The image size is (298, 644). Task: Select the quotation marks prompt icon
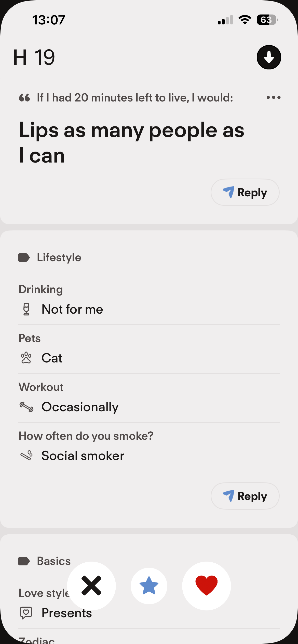coord(24,97)
